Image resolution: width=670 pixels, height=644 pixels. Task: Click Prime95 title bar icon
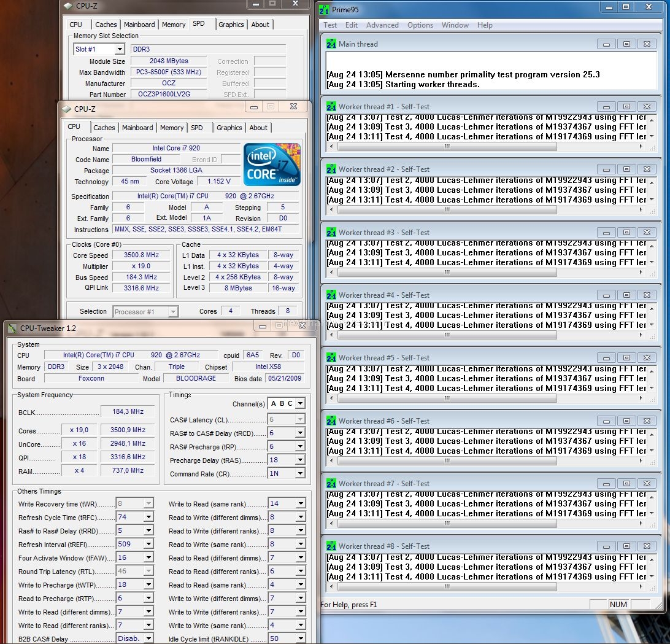324,9
